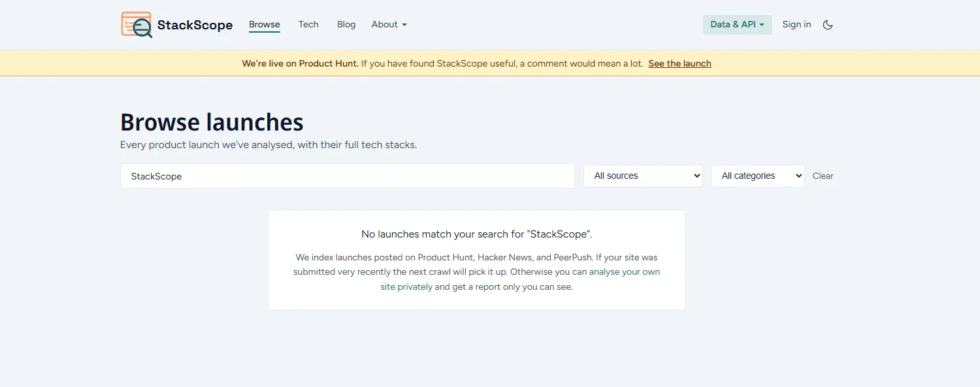Open the Data & API dropdown
Viewport: 980px width, 387px height.
pyautogui.click(x=737, y=25)
